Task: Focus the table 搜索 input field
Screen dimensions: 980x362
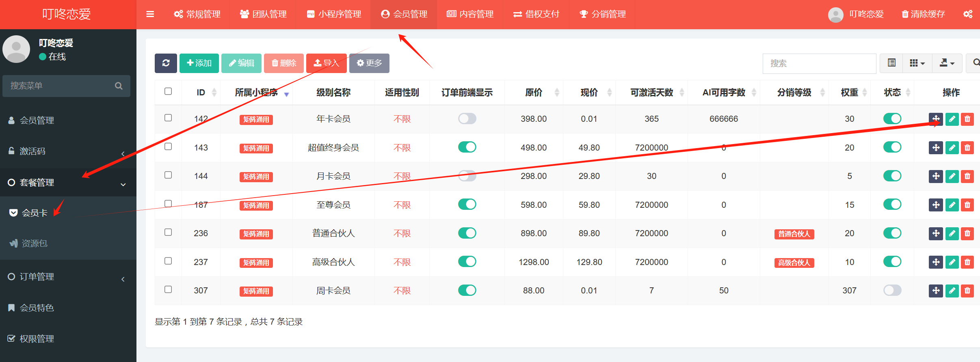Action: [x=819, y=63]
